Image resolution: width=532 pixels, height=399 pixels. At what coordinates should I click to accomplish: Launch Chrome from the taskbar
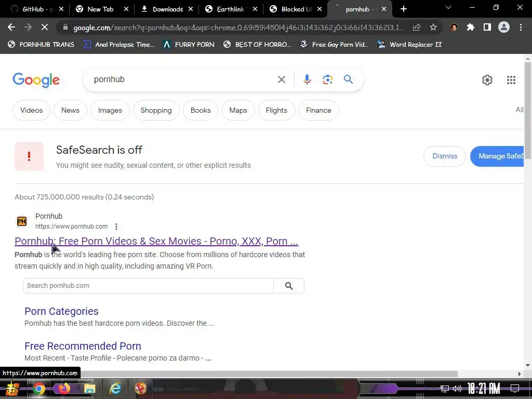[x=38, y=389]
